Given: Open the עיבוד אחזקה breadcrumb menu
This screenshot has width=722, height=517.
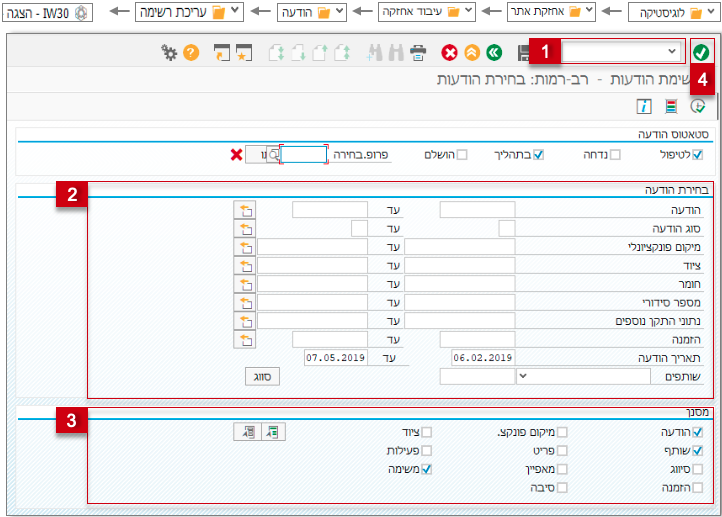Looking at the screenshot, I should click(x=469, y=11).
